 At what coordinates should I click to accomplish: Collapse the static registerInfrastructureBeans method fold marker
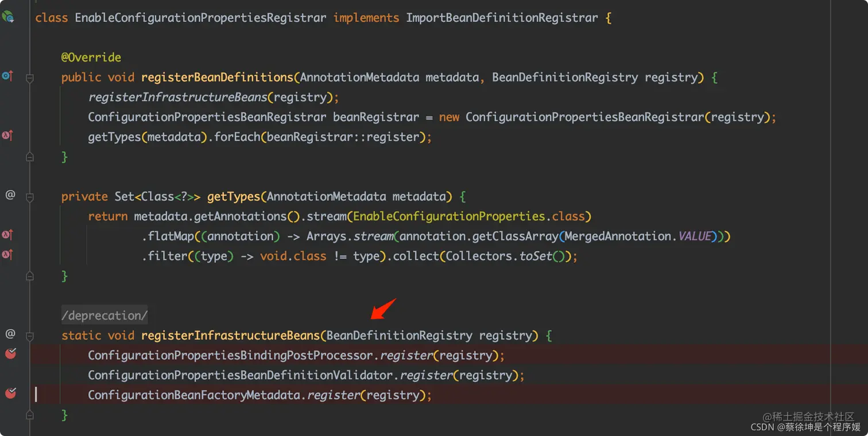click(x=30, y=336)
